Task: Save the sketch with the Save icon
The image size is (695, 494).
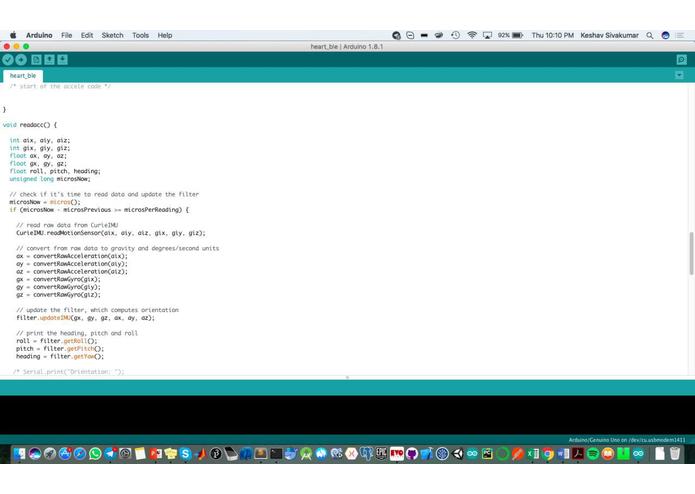Action: [62, 60]
